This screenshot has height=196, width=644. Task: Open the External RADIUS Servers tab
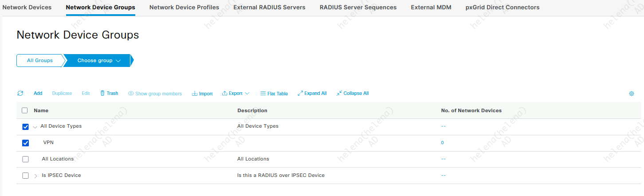(x=269, y=8)
